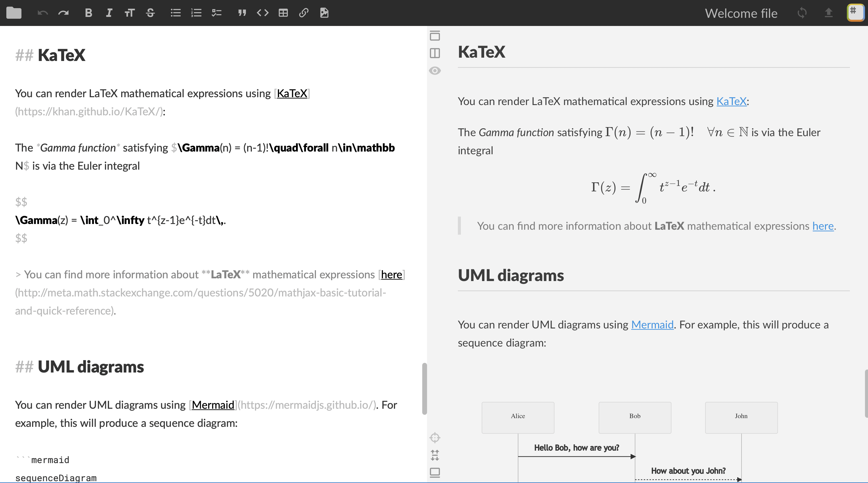
Task: Click the 'Welcome file' title field
Action: click(x=741, y=13)
